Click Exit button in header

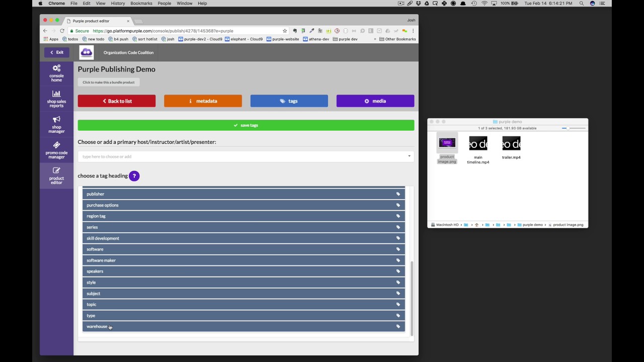[57, 52]
